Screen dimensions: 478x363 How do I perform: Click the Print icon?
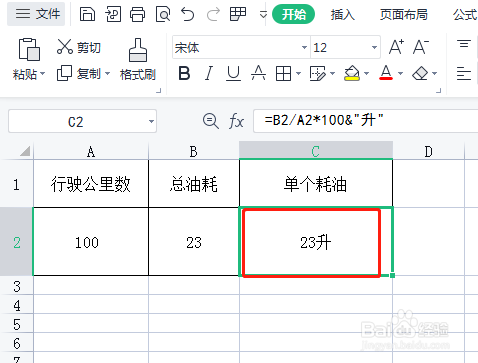coord(137,14)
